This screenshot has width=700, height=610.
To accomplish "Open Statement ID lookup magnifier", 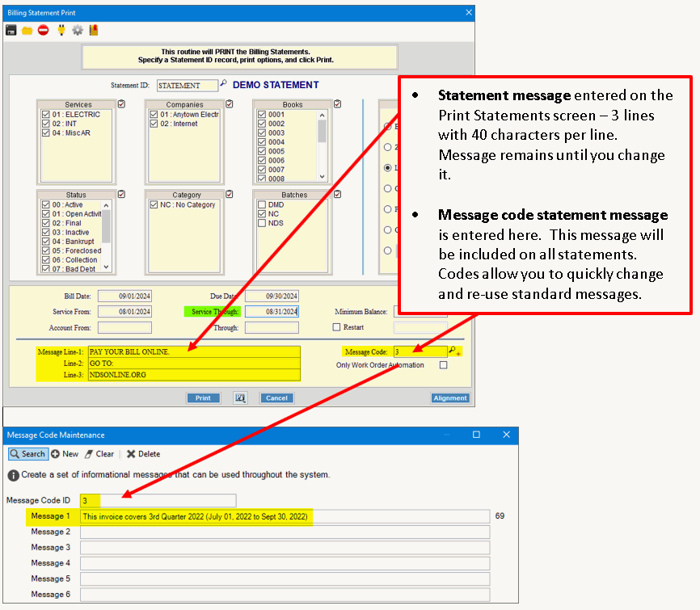I will pos(224,84).
